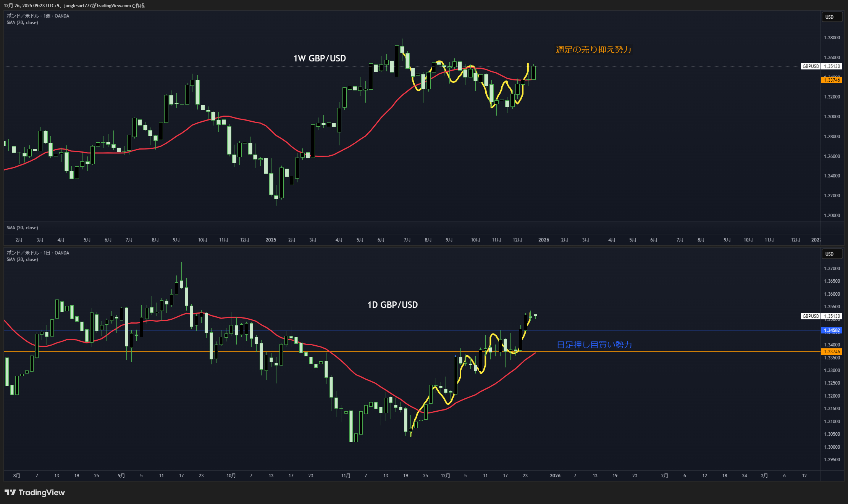This screenshot has width=848, height=504.
Task: Click blue 1.34582 price label on daily scale
Action: (x=831, y=330)
